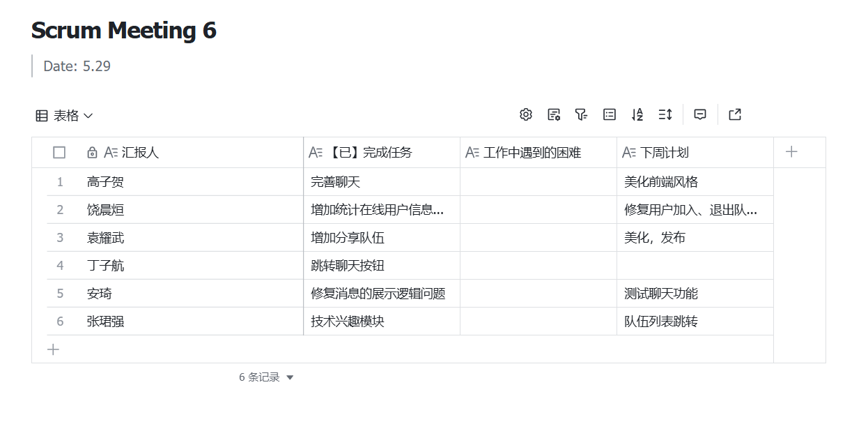This screenshot has width=868, height=431.
Task: Open the filter records icon
Action: point(582,115)
